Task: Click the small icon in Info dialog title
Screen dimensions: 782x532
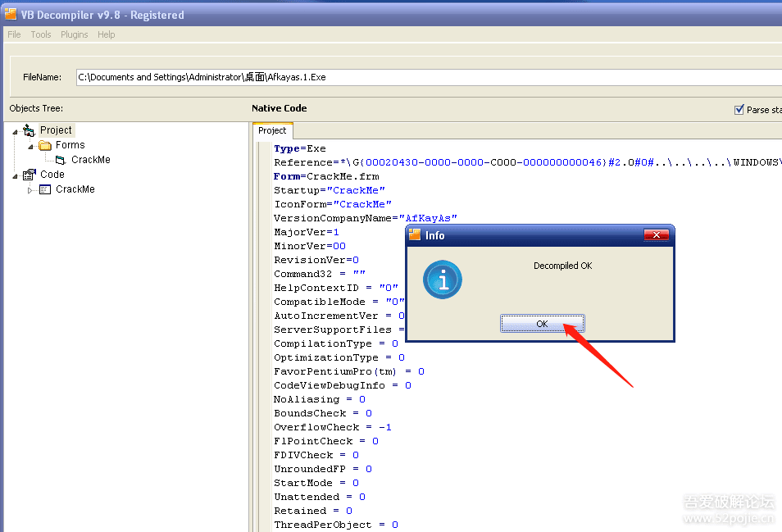Action: click(415, 234)
